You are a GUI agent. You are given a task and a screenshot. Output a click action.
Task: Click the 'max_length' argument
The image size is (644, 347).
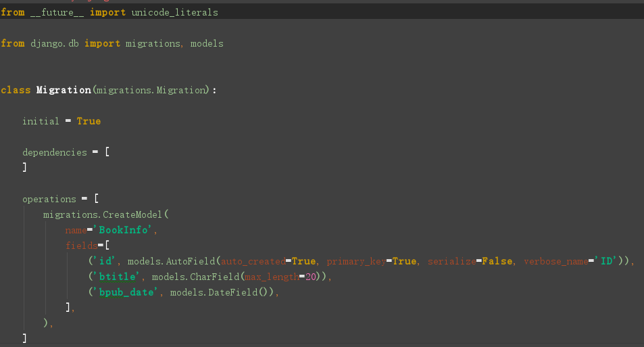click(272, 277)
